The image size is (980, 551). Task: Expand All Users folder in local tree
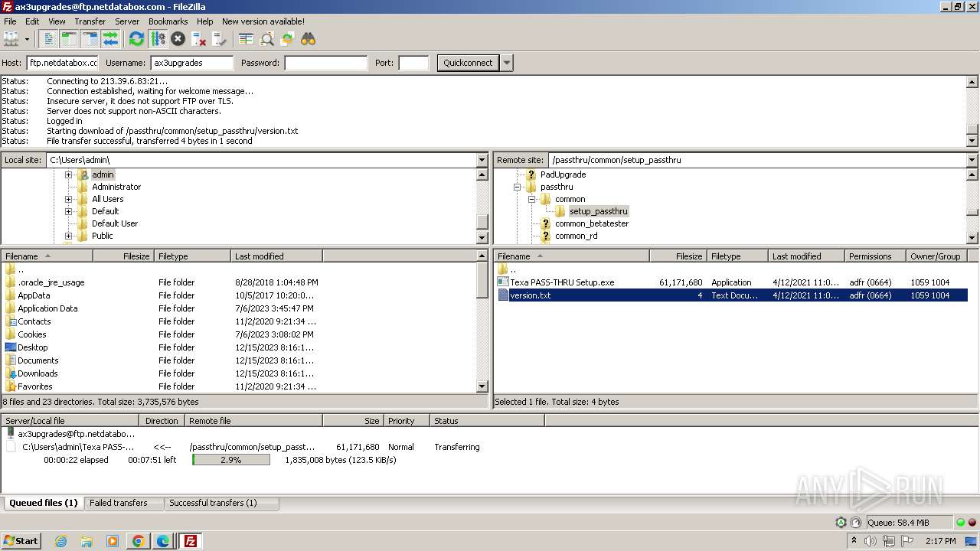[68, 199]
